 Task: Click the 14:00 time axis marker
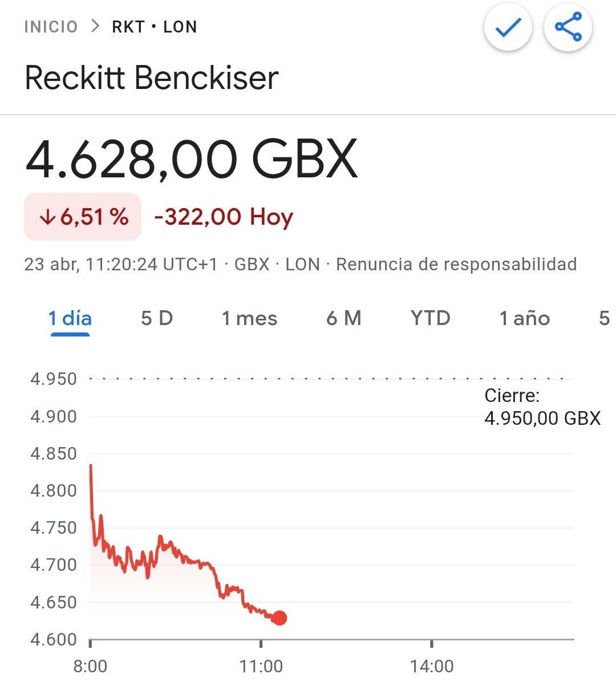(432, 666)
